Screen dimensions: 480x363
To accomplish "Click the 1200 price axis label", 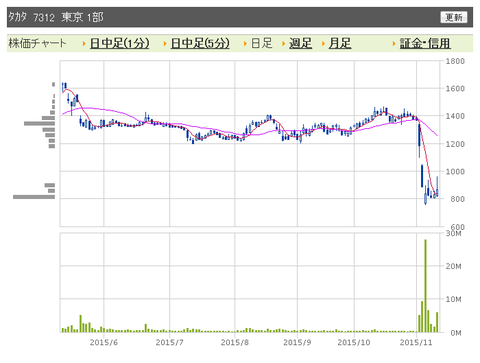I will point(455,144).
